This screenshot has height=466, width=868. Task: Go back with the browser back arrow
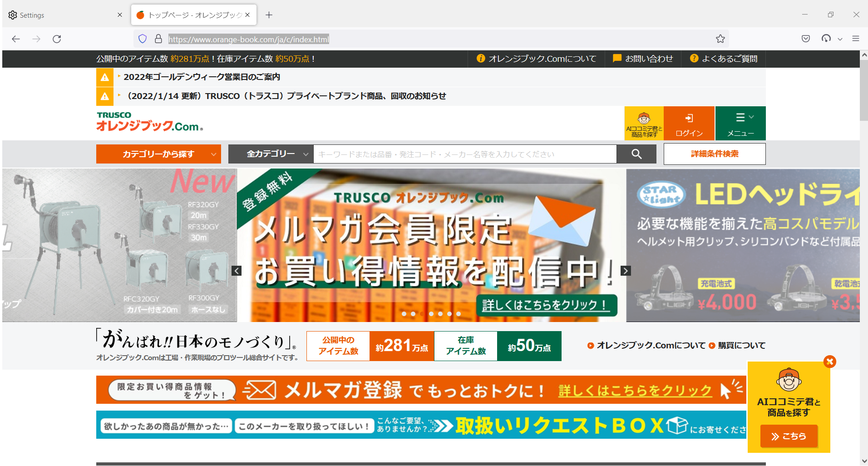coord(16,39)
